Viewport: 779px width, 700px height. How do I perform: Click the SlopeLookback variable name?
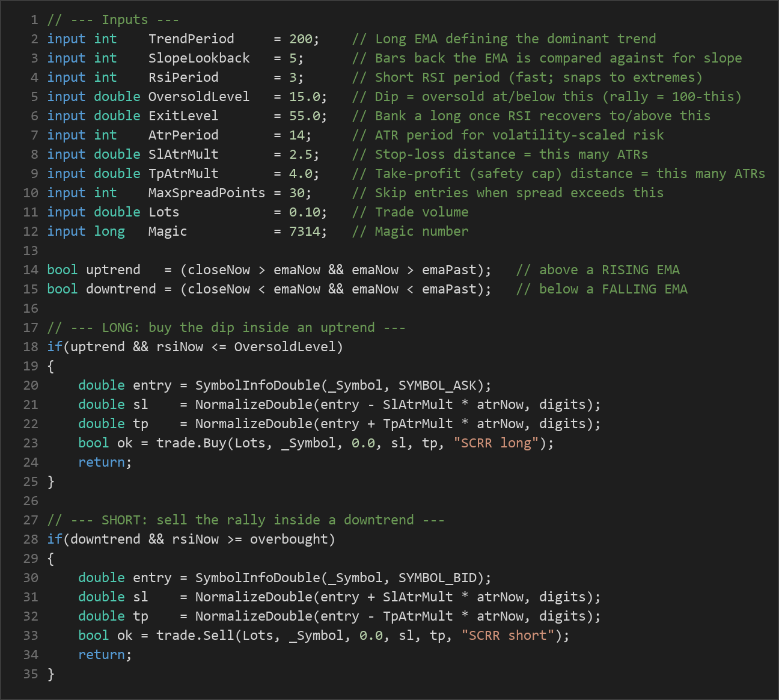click(x=199, y=58)
